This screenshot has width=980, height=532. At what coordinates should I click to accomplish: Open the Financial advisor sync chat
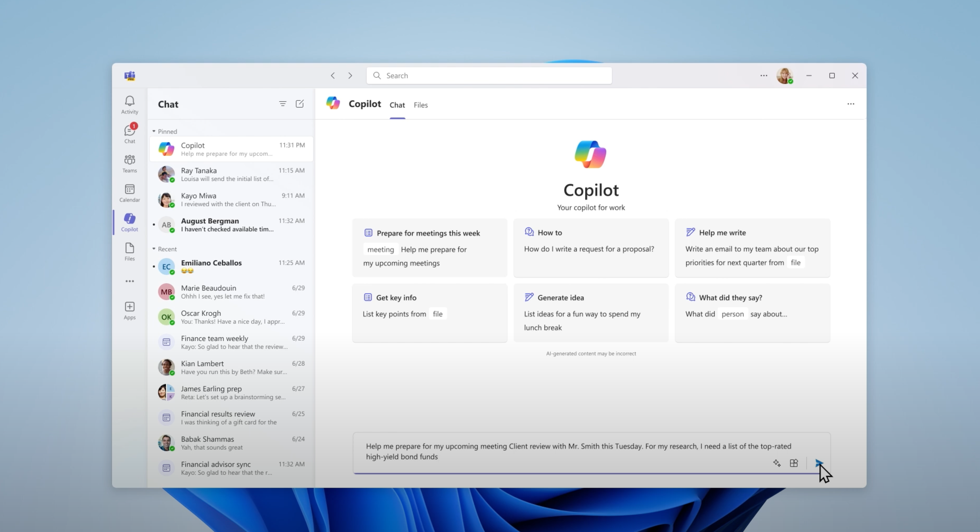[x=231, y=468]
